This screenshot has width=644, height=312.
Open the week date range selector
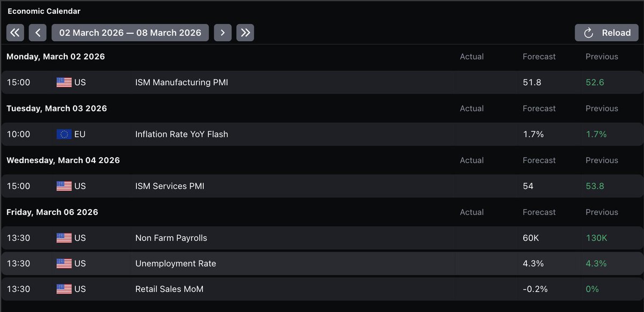coord(130,33)
